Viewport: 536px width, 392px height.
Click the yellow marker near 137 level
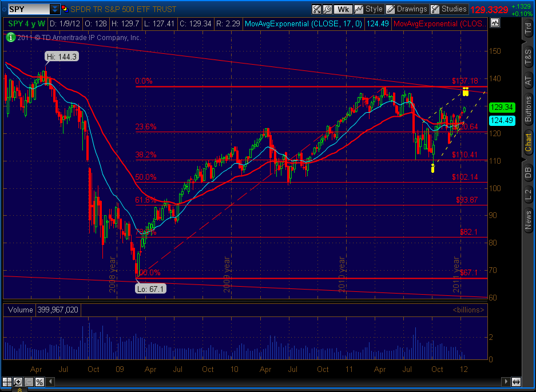point(465,92)
